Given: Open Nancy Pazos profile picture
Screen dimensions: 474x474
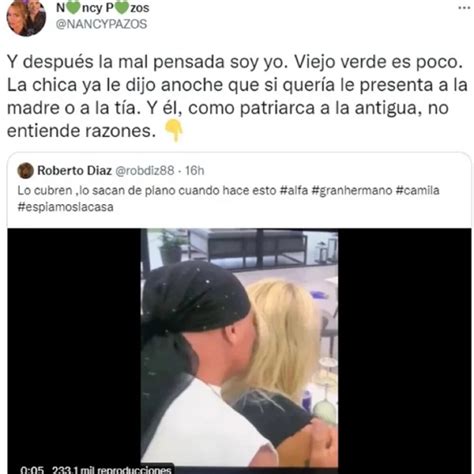Looking at the screenshot, I should [x=26, y=17].
